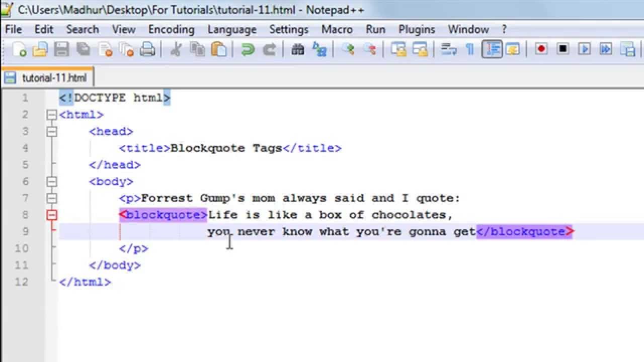Cut selection with the scissors icon
Viewport: 644px width, 362px height.
coord(176,49)
